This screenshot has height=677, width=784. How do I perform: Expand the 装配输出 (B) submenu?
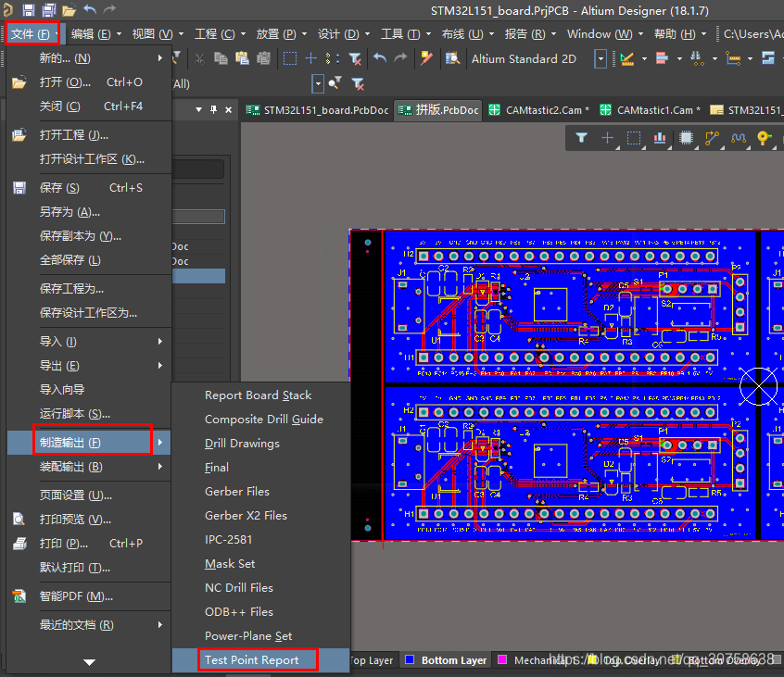[x=89, y=467]
